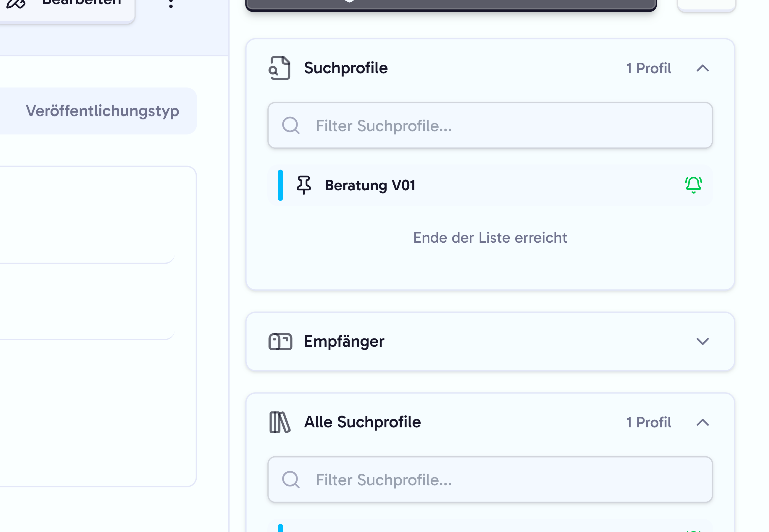Click the Empfänger mailbox icon
Screen dimensions: 769x532
coord(280,341)
